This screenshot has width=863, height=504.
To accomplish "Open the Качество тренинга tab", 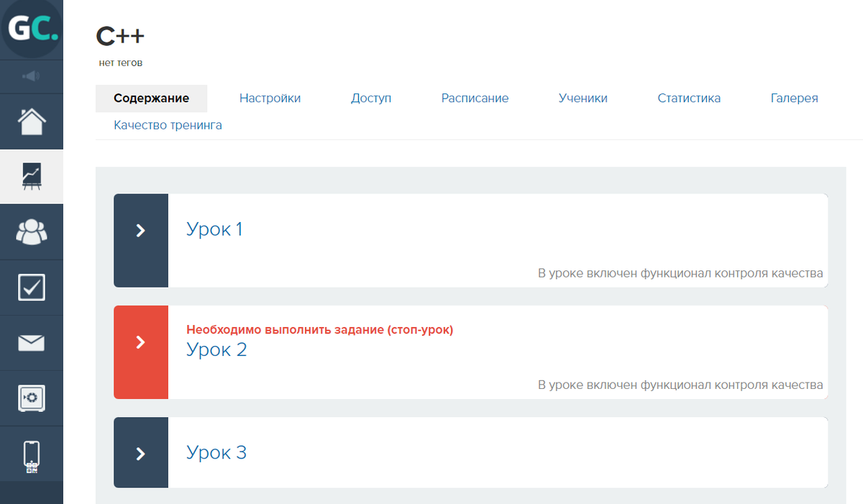I will (168, 126).
